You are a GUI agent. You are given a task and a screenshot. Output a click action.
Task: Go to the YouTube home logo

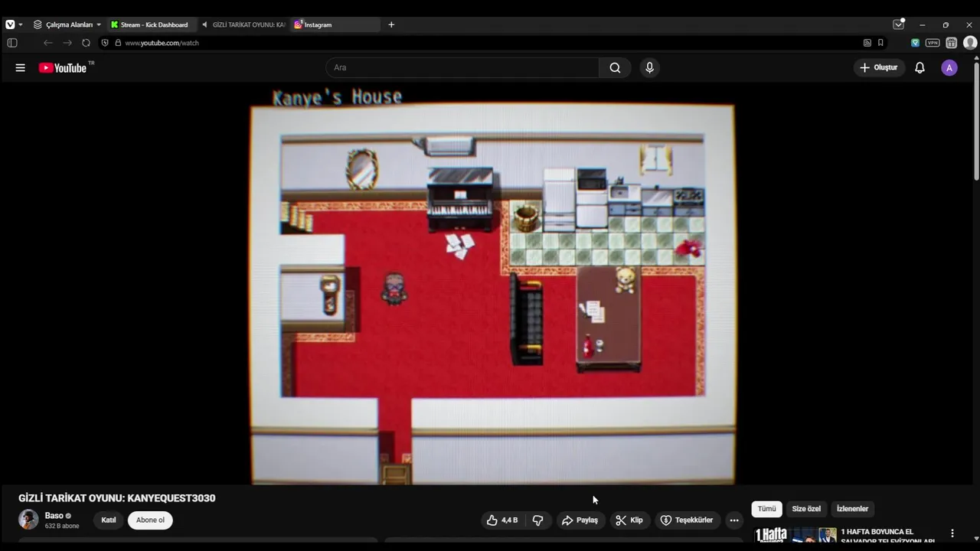(63, 67)
